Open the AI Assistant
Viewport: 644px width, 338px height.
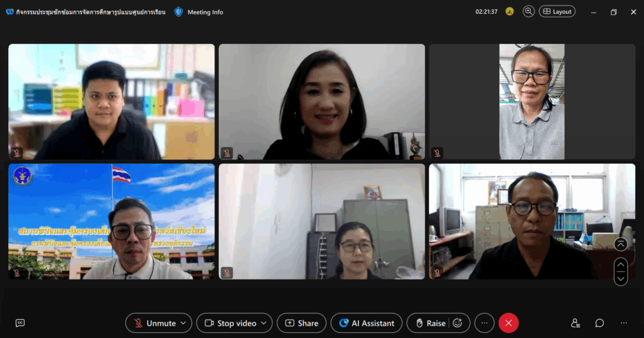click(x=366, y=323)
